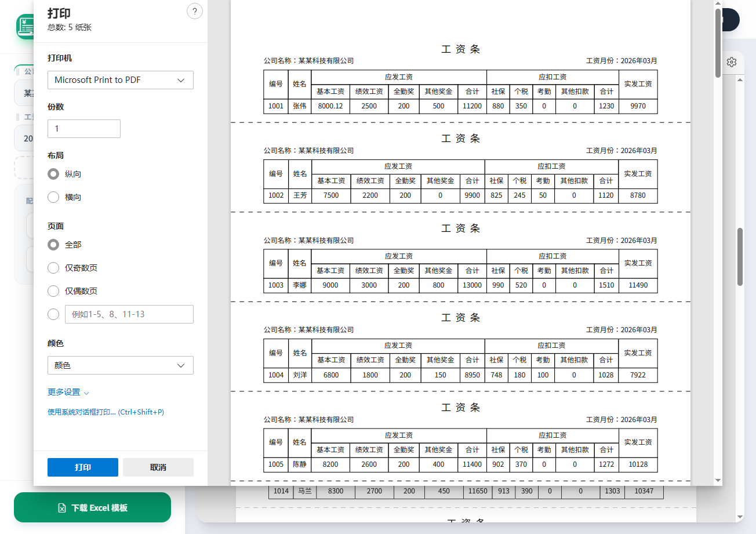Click the 取消 button

pos(158,467)
